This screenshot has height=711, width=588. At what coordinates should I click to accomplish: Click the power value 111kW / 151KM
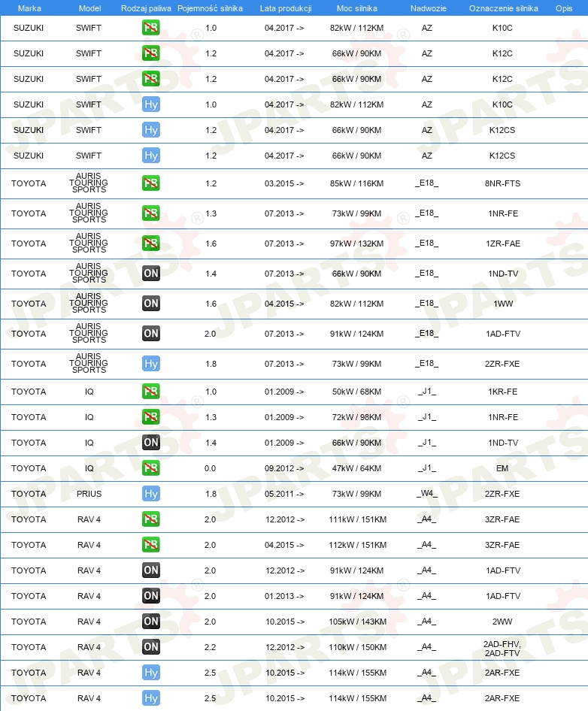pyautogui.click(x=357, y=519)
